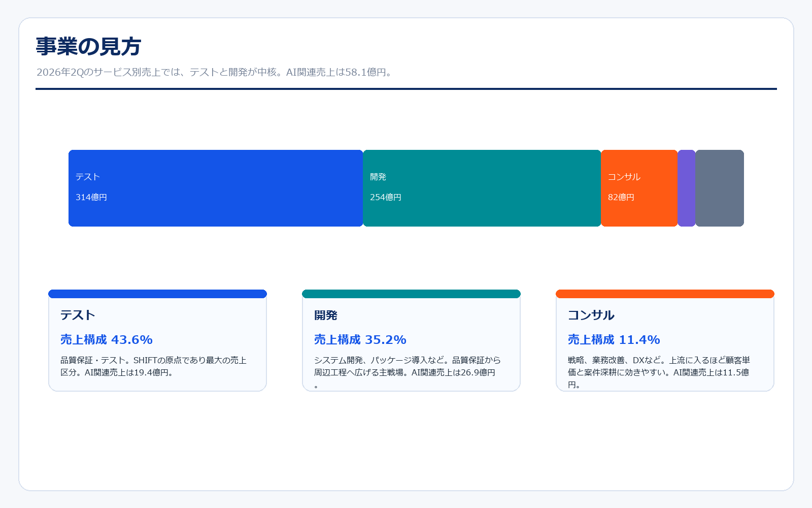Click the teal top strip of 開発 card
This screenshot has height=508, width=812.
[x=411, y=294]
